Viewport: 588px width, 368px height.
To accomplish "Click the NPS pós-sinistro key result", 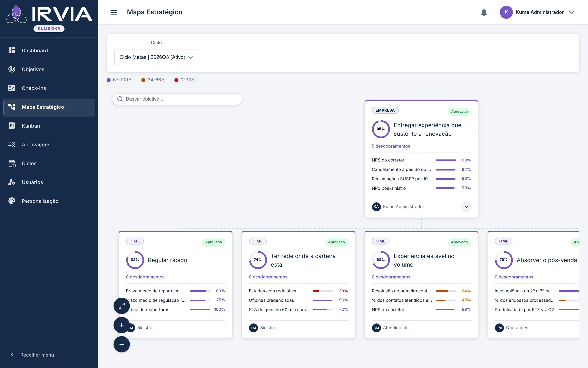I will (x=421, y=188).
